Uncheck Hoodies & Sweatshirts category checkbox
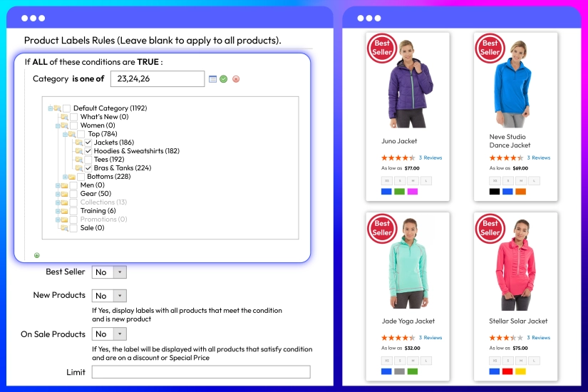This screenshot has height=392, width=588. click(88, 151)
